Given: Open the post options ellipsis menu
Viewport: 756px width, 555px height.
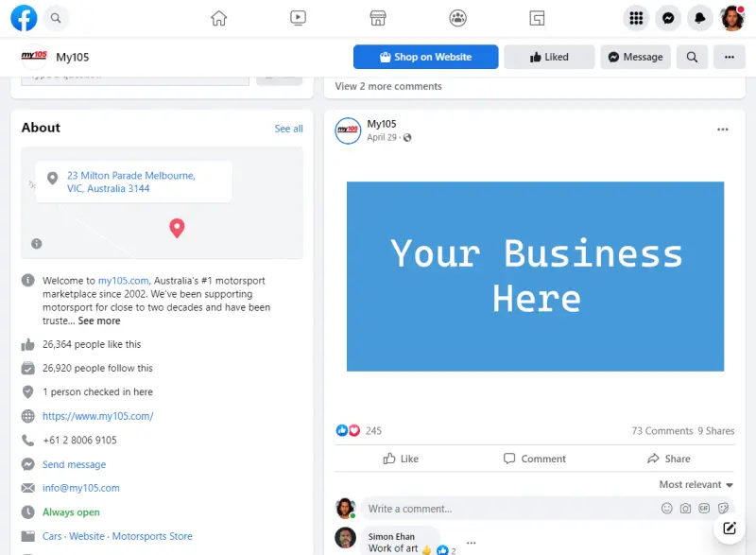Looking at the screenshot, I should (x=723, y=130).
